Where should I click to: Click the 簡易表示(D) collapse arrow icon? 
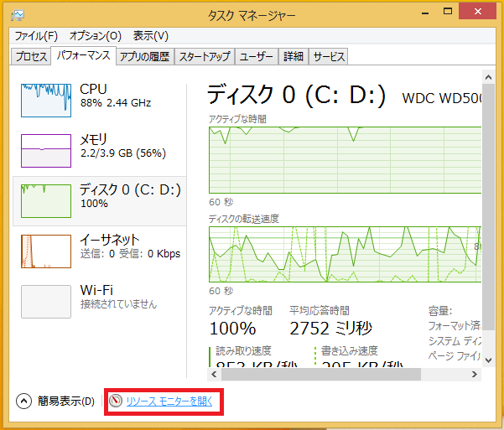pyautogui.click(x=23, y=401)
